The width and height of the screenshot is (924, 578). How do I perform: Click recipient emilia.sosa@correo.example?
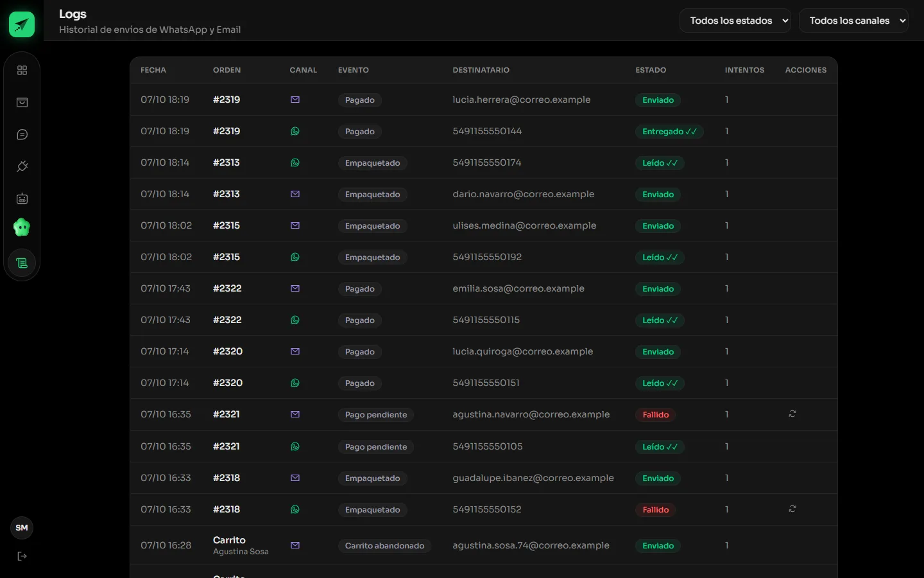(x=518, y=288)
